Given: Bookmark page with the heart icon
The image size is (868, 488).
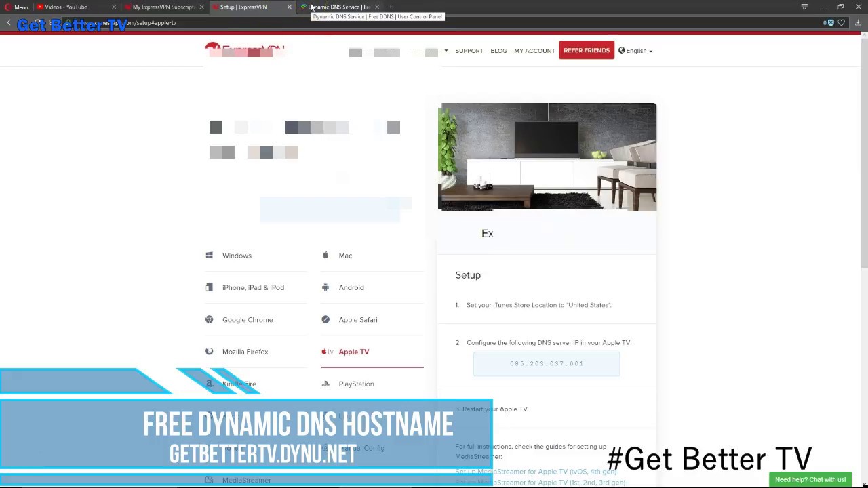Looking at the screenshot, I should point(842,22).
